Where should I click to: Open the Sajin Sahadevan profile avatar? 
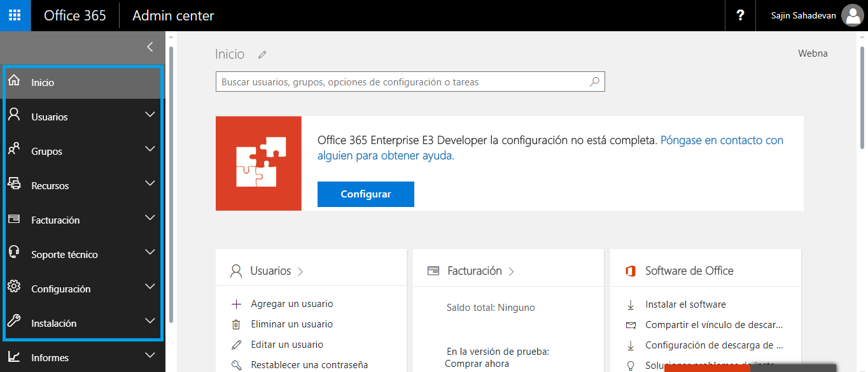852,15
